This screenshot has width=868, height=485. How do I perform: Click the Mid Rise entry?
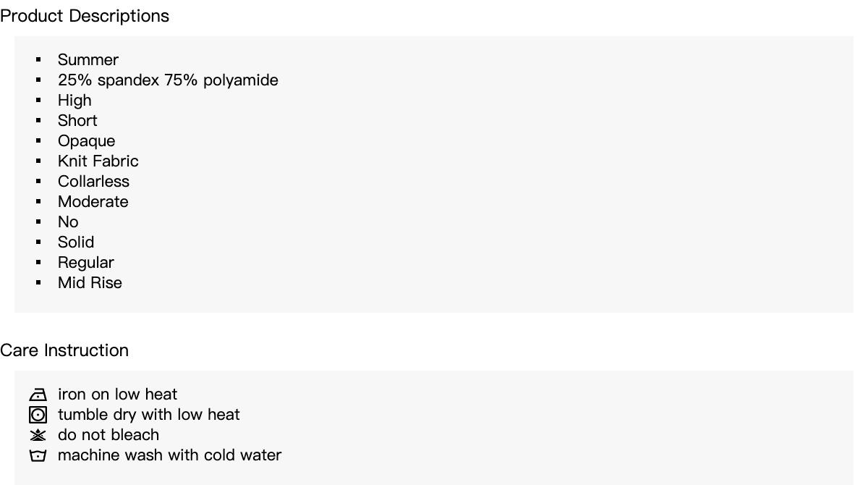90,283
